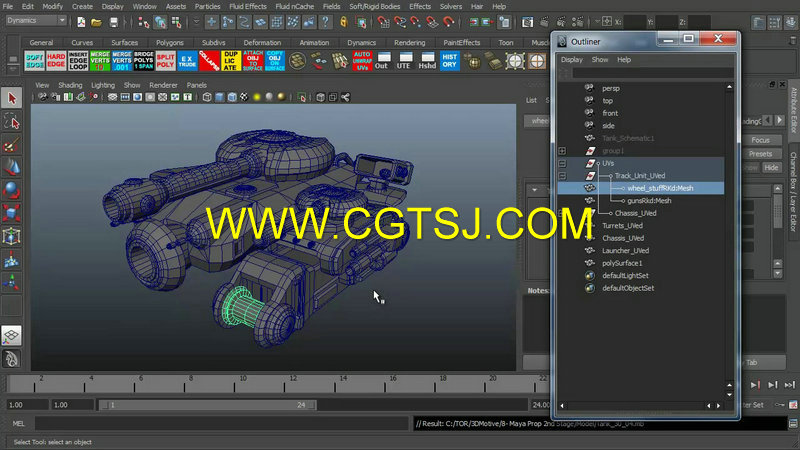Screen dimensions: 800x450
Task: Toggle wireframe on shaded viewport cube
Action: point(232,97)
